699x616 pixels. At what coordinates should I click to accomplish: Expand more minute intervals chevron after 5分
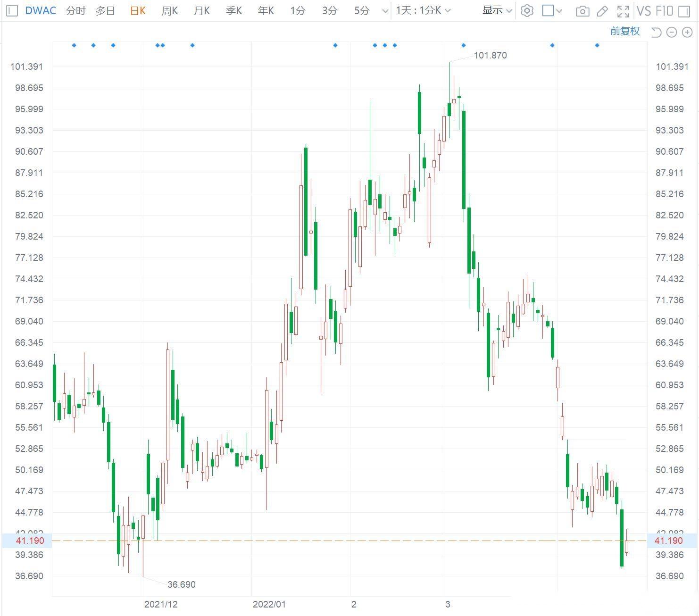[385, 11]
